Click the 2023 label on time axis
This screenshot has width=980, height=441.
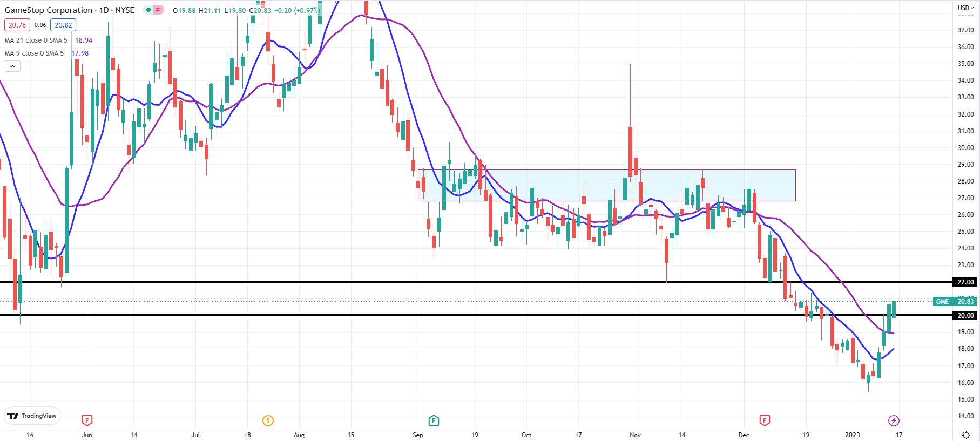[x=852, y=435]
